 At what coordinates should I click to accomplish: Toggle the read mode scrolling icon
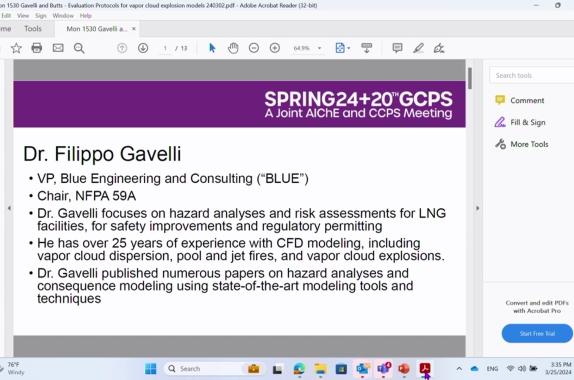[x=366, y=48]
